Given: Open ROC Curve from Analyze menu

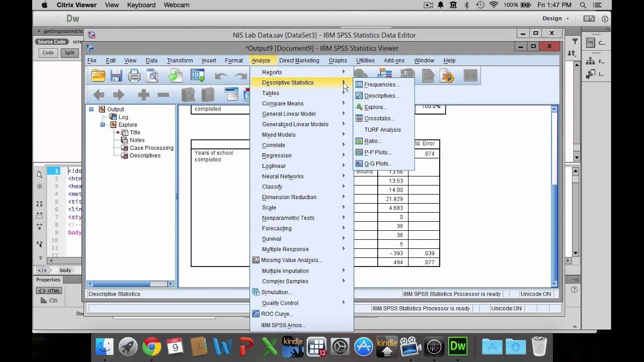Looking at the screenshot, I should [x=302, y=314].
